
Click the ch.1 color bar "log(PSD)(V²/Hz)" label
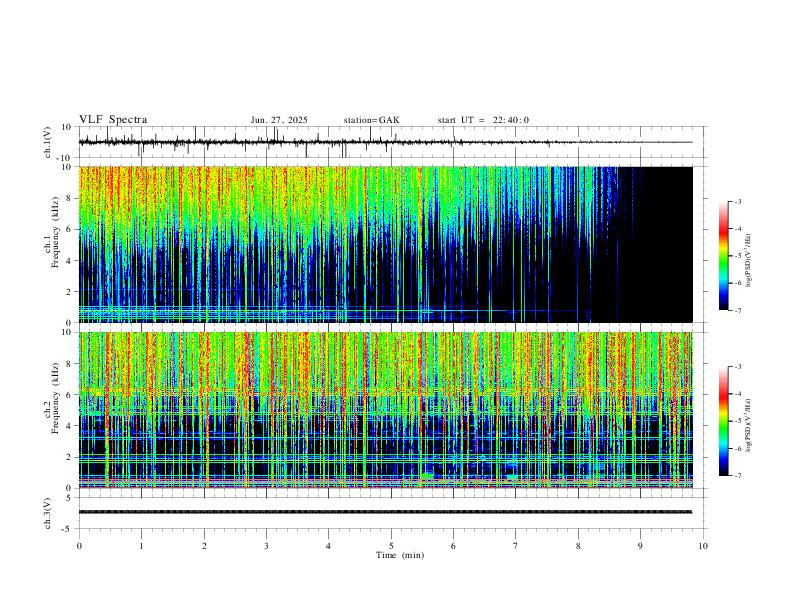click(749, 260)
